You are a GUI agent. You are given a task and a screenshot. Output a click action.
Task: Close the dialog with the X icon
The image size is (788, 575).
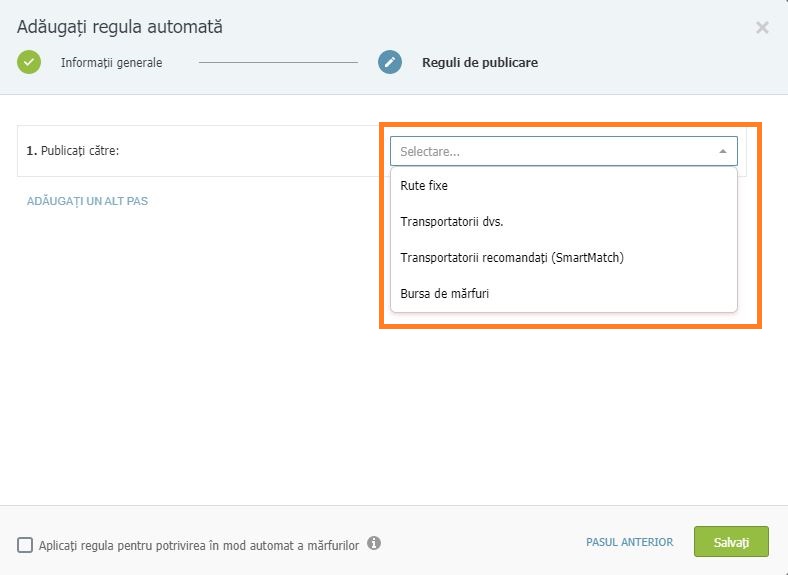(762, 27)
